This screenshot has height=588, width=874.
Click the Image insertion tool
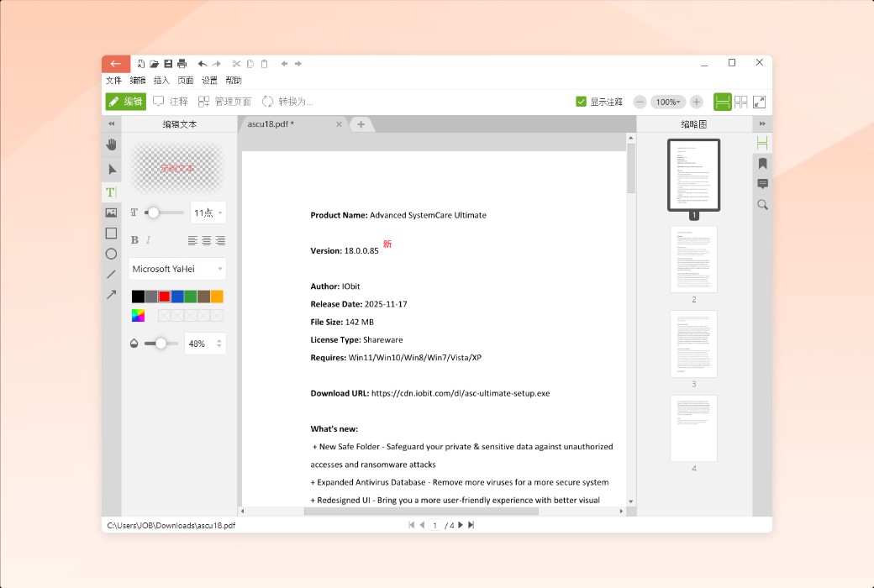click(x=111, y=213)
